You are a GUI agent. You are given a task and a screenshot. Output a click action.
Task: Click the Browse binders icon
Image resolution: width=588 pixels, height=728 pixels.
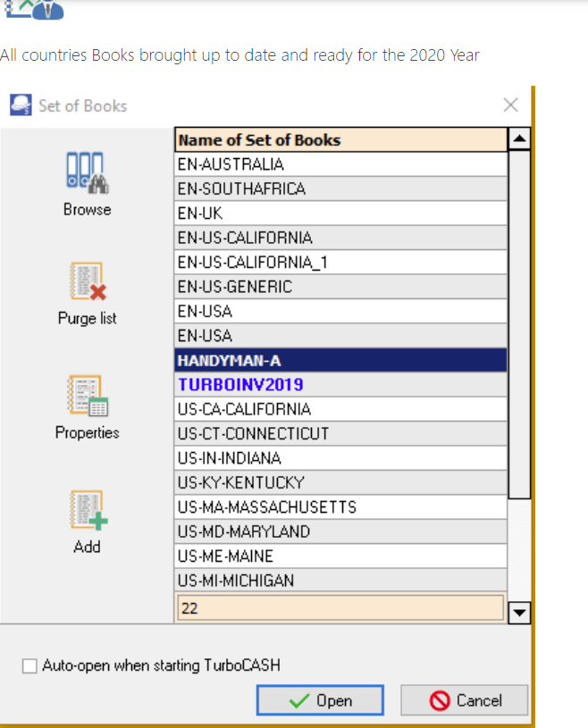click(88, 172)
